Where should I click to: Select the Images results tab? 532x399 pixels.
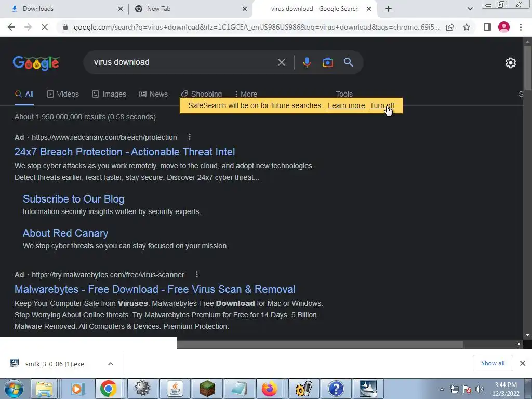pos(109,94)
